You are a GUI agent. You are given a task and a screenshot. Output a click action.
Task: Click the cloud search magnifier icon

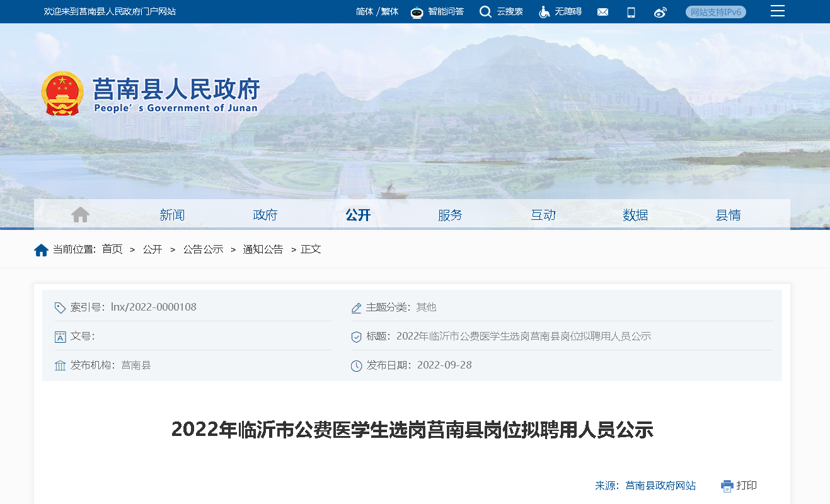(485, 12)
